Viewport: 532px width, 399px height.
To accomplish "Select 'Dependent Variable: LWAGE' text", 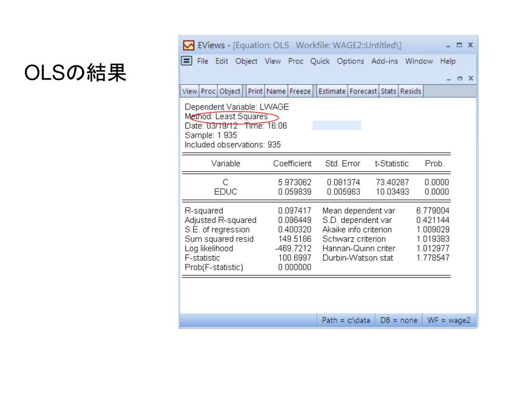I will [x=237, y=107].
